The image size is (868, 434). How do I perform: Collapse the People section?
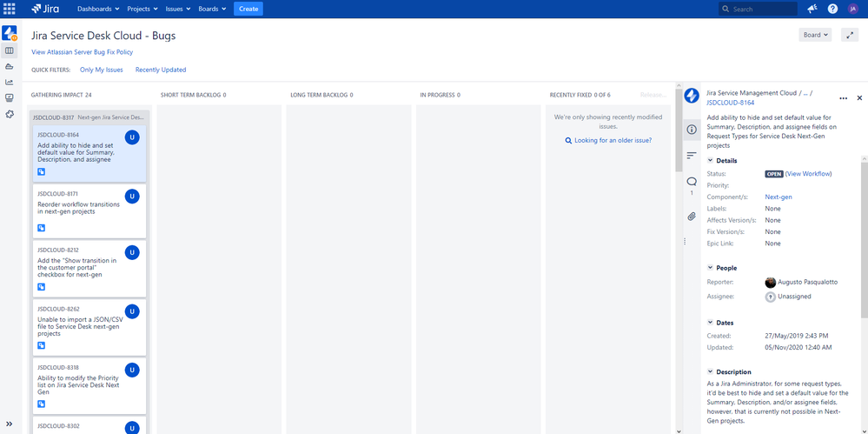(x=711, y=268)
